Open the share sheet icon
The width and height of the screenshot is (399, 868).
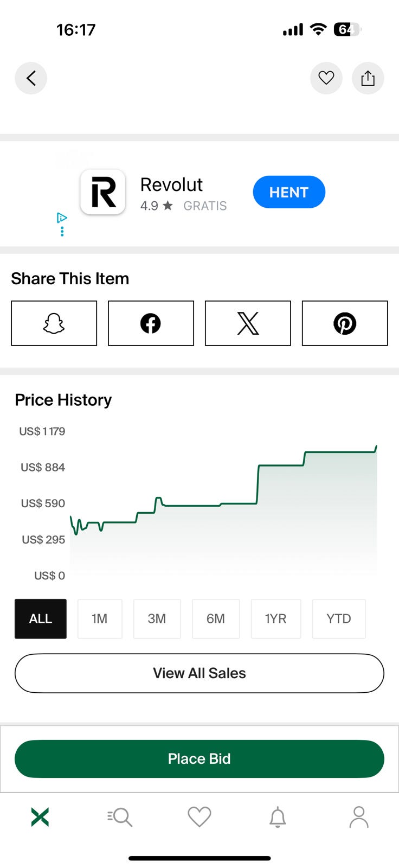coord(368,78)
